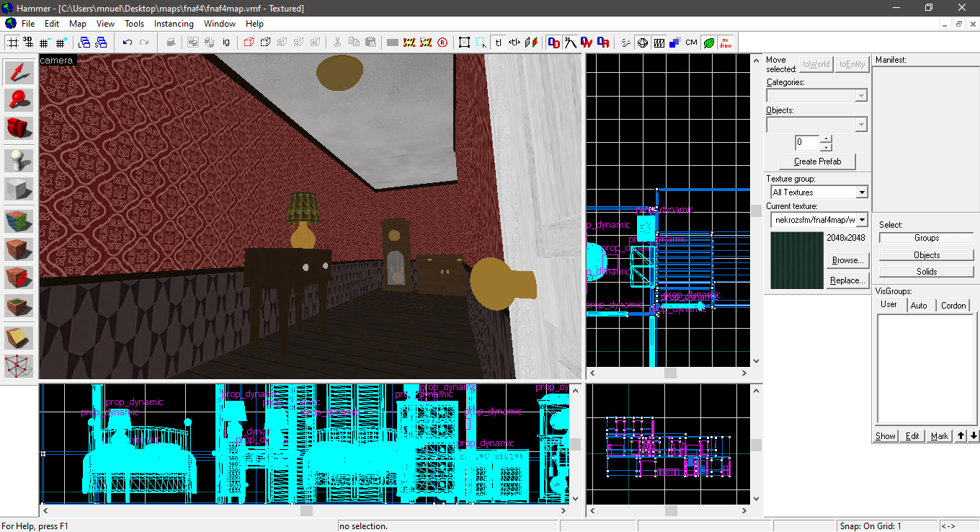Screen dimensions: 980x532
Task: Open the Toggle Texture Application tool
Action: coord(19,221)
